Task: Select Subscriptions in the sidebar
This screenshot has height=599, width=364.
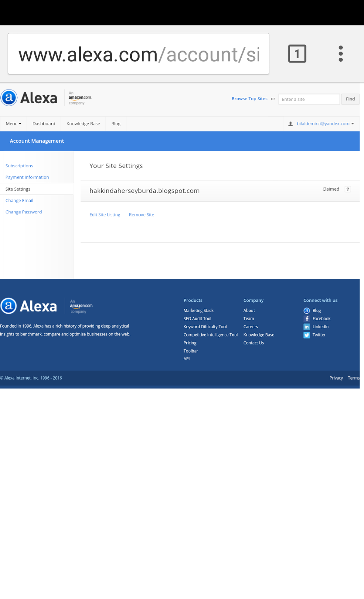Action: click(19, 166)
